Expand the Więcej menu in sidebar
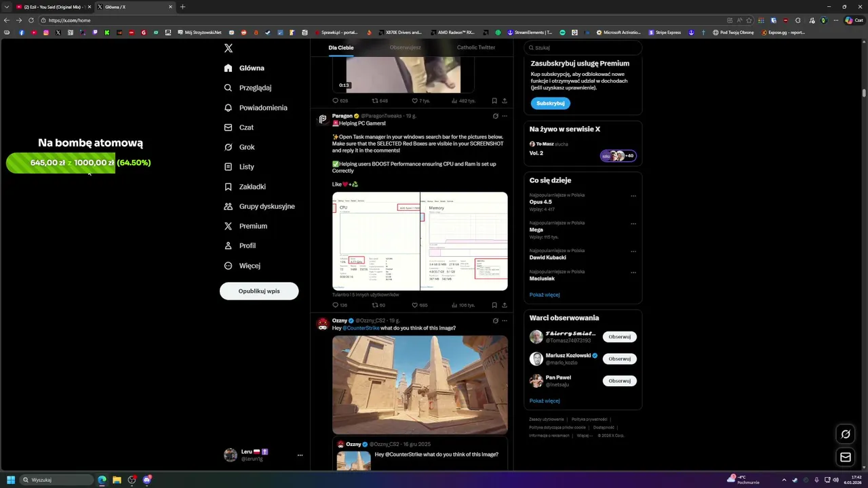The width and height of the screenshot is (868, 488). pyautogui.click(x=242, y=266)
